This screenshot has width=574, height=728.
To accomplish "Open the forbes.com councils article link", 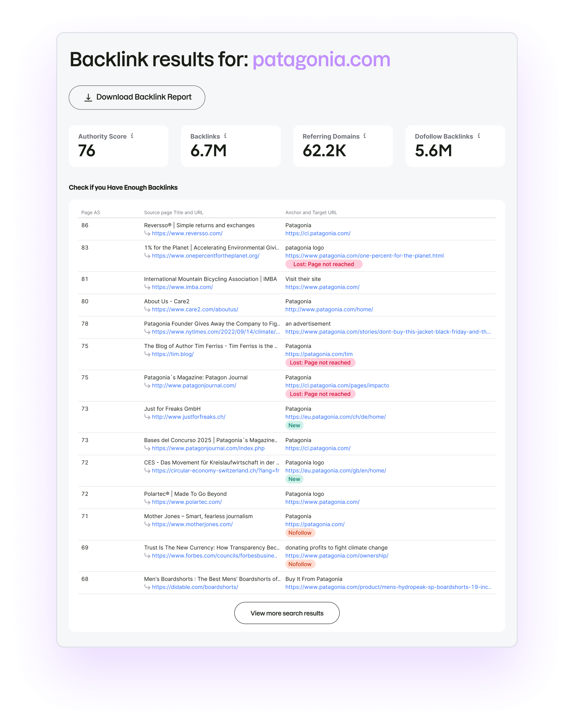I will tap(215, 556).
